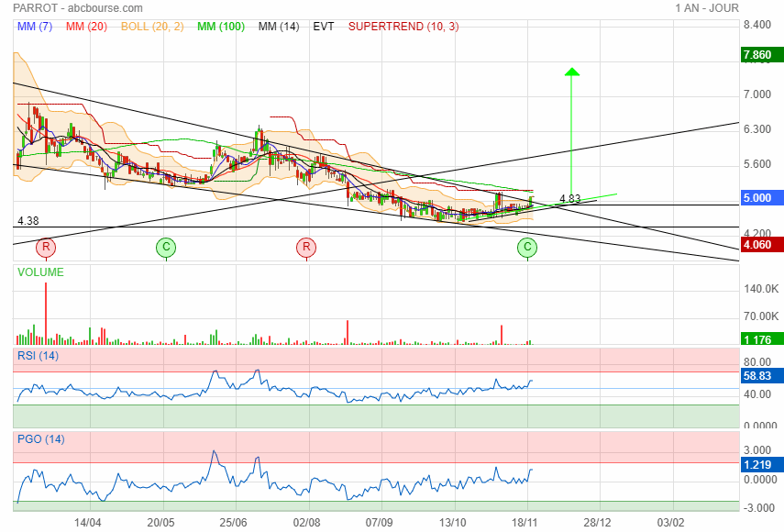Select the MM (7) legend label
Screen dimensions: 784x532
(x=35, y=27)
